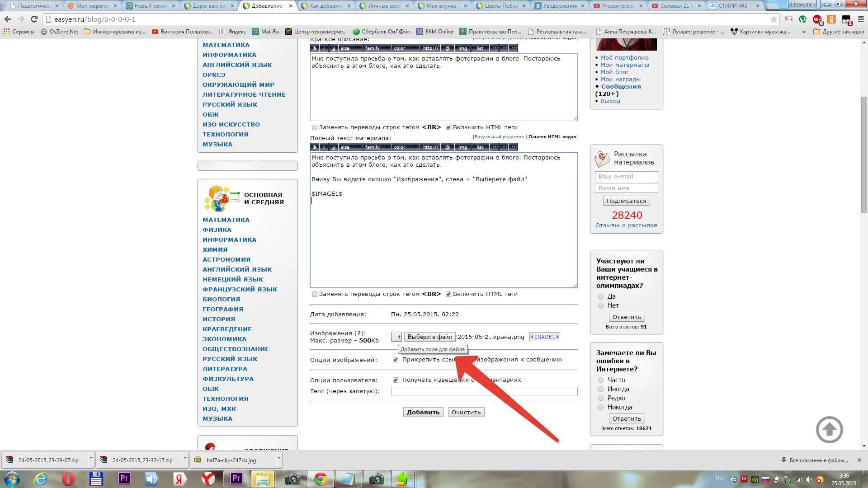Open 'Визуальный редактор' link above full text

[x=499, y=137]
